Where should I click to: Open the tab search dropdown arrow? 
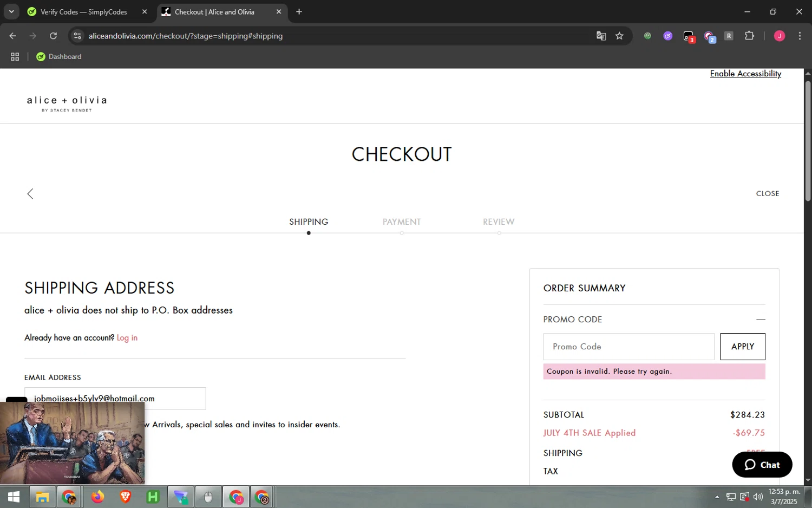pos(11,12)
